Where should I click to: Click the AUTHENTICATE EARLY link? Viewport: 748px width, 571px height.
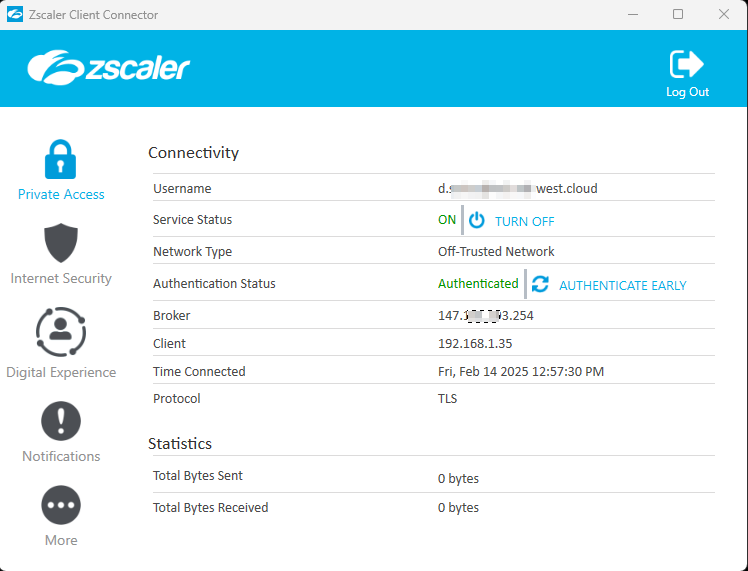pos(623,285)
